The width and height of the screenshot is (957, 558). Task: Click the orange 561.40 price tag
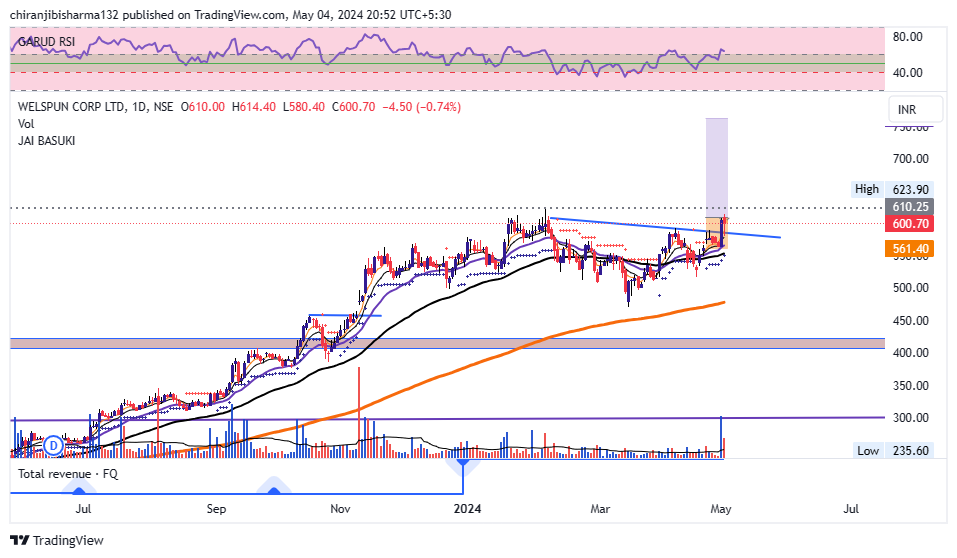coord(909,248)
